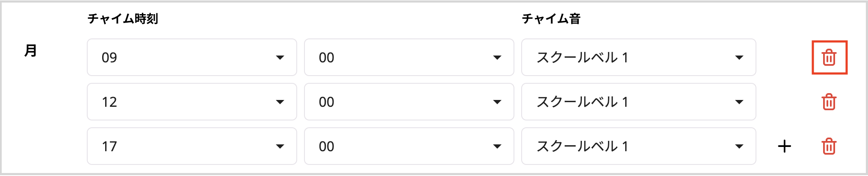Click the 月 day label
Image resolution: width=868 pixels, height=176 pixels.
click(31, 50)
